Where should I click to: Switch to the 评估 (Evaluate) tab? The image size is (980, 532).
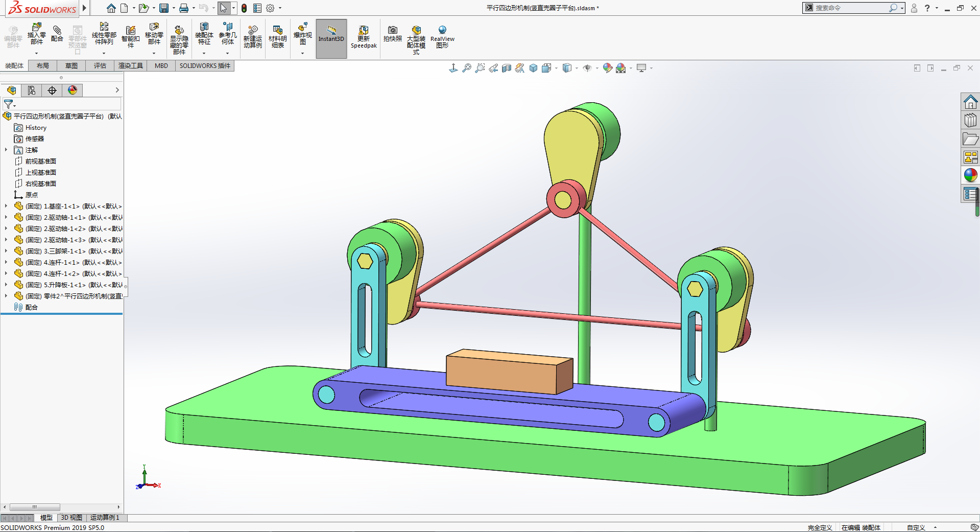[x=100, y=65]
